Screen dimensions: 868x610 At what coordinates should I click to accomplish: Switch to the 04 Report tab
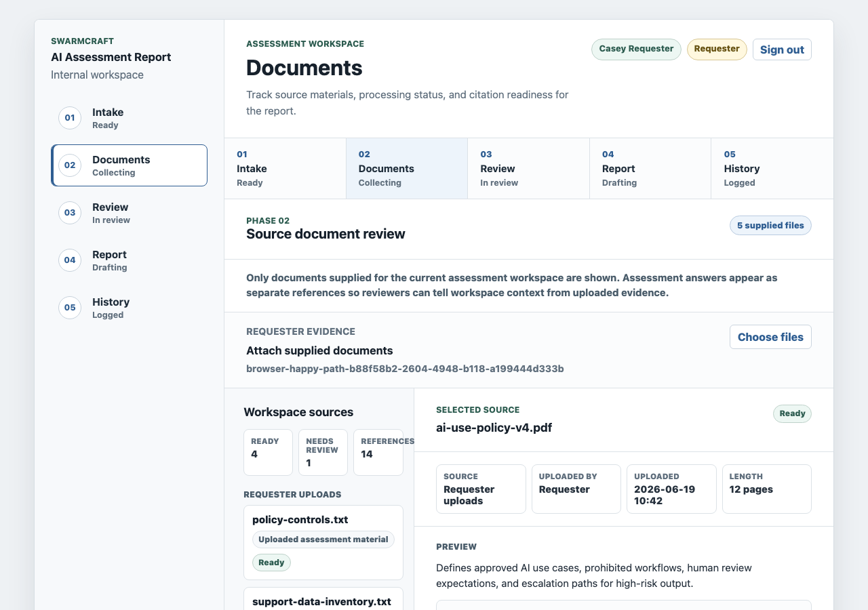pos(650,168)
